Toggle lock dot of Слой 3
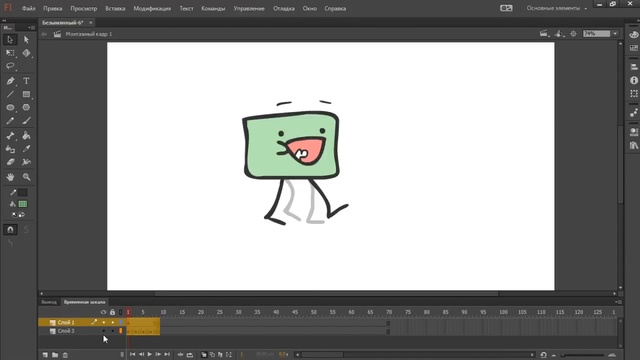Screen dimensions: 640x360 113,331
